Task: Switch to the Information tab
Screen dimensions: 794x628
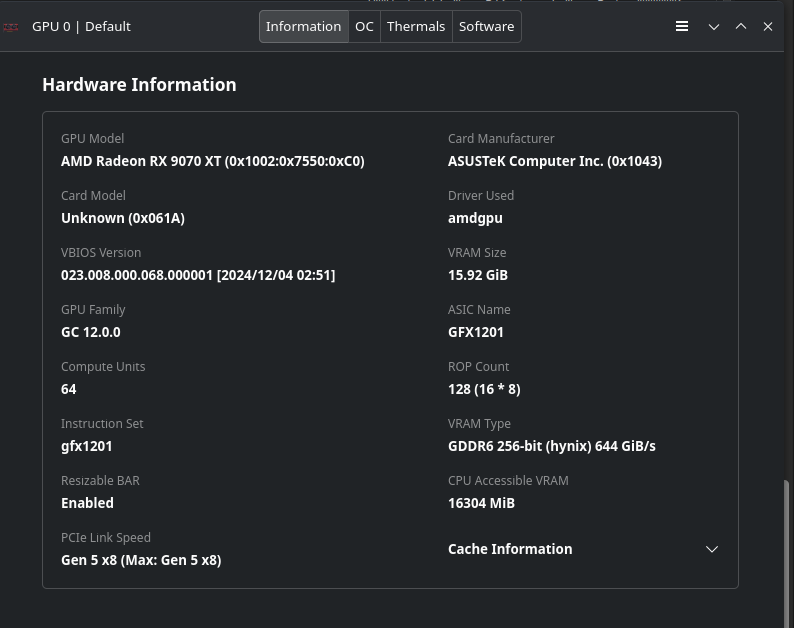Action: tap(304, 26)
